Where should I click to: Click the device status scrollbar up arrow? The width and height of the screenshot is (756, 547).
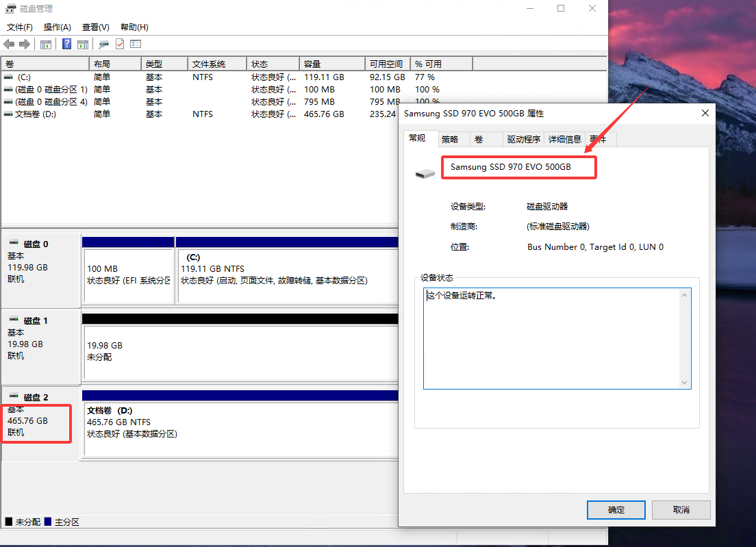(685, 295)
